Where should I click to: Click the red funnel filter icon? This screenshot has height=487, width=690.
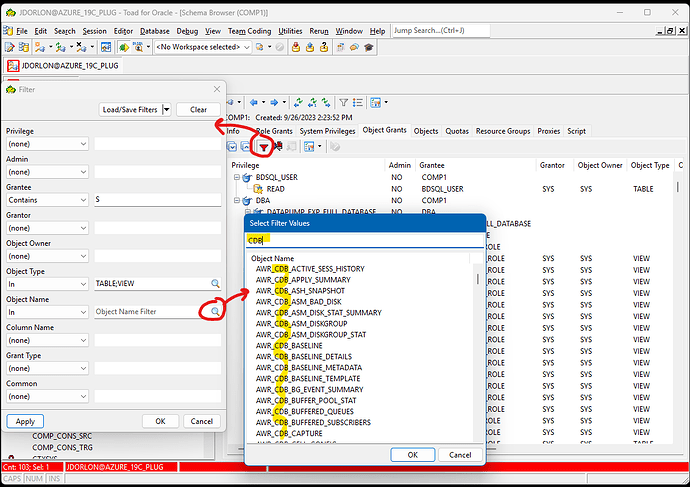coord(264,147)
